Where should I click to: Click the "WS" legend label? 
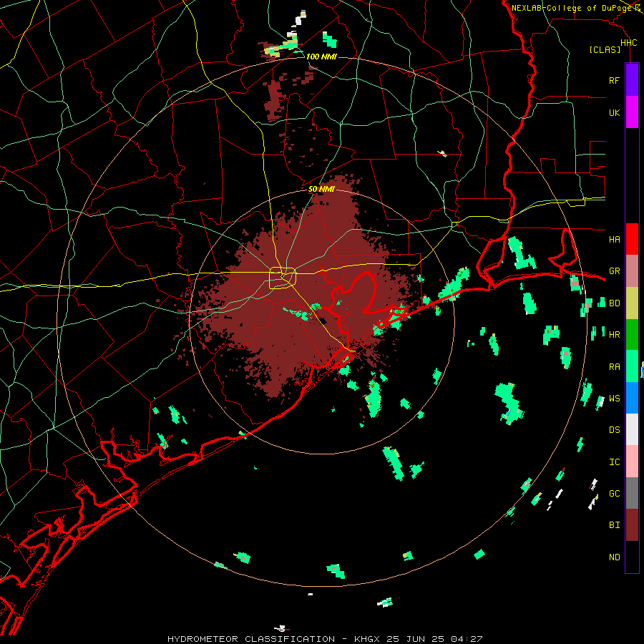[x=615, y=398]
